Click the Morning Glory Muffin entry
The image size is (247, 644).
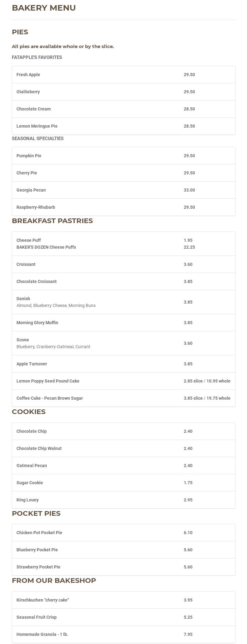click(37, 323)
